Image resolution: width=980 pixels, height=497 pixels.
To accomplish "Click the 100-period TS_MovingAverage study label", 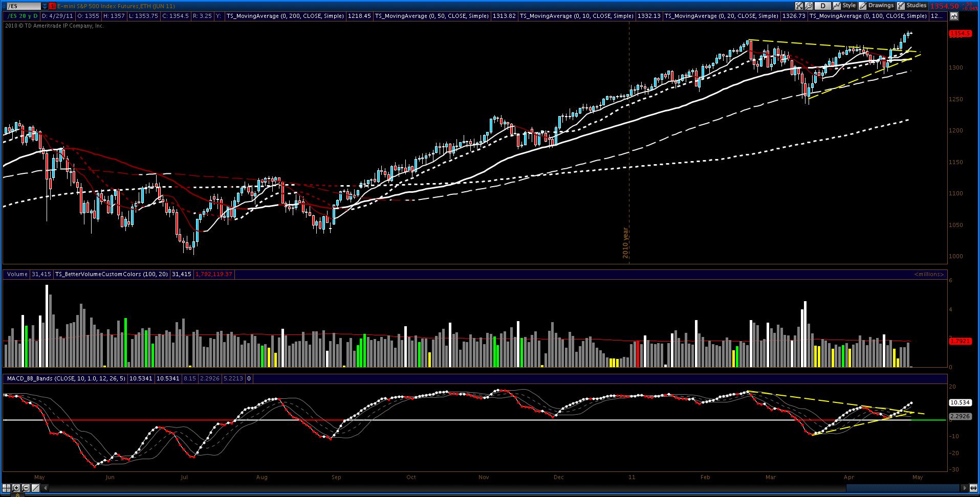I will point(868,16).
